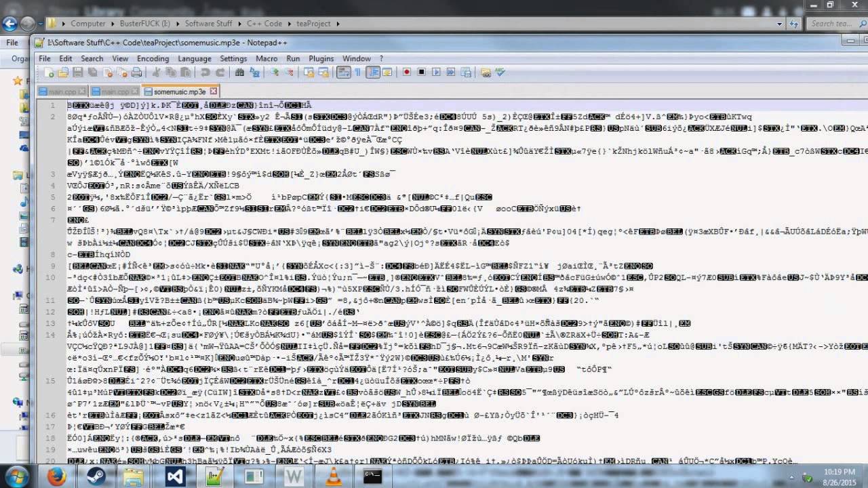Screen dimensions: 868x488
Task: Toggle Show All Characters paragraph icon
Action: pyautogui.click(x=357, y=73)
